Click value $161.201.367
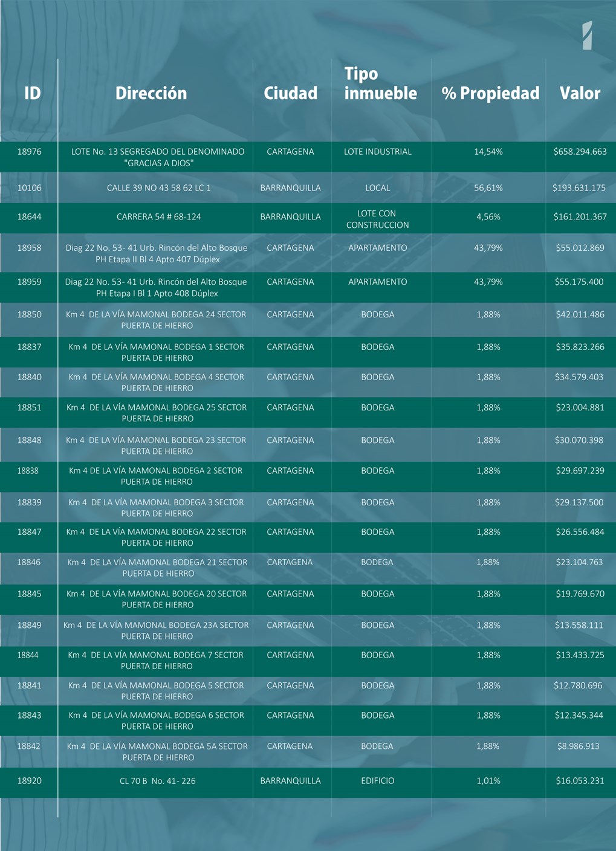The image size is (616, 851). point(580,216)
